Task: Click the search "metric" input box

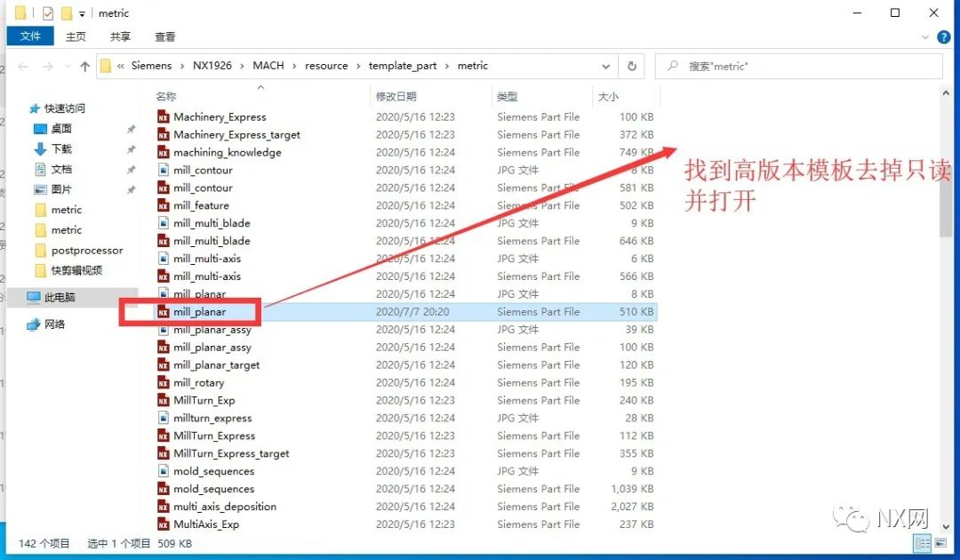Action: point(799,66)
